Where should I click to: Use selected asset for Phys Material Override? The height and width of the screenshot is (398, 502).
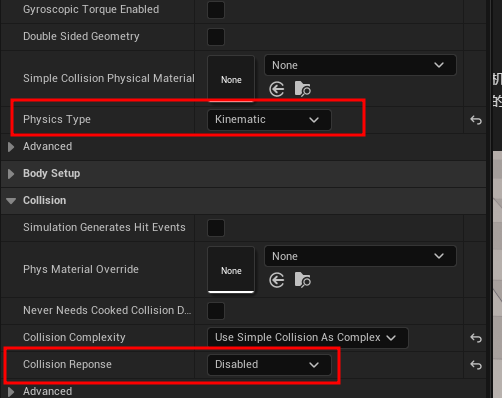[277, 280]
